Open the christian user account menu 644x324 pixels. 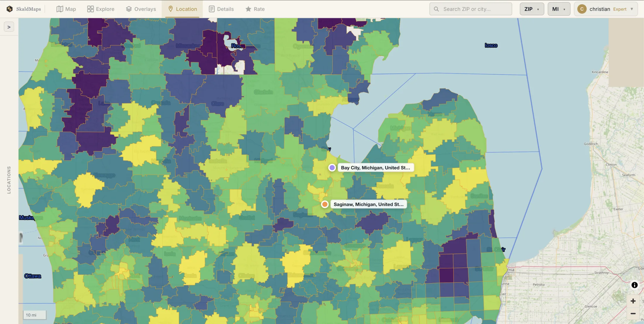point(606,9)
